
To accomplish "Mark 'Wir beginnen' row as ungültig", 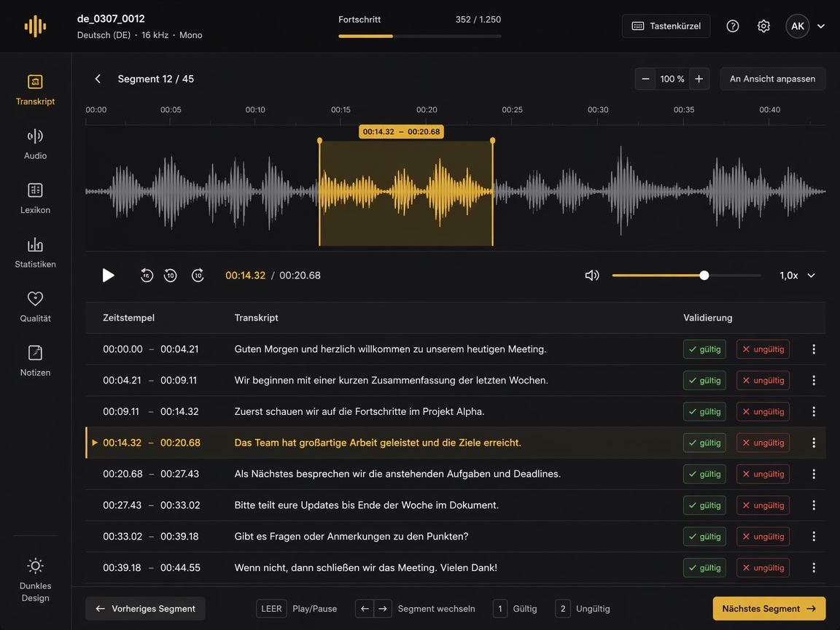I will click(763, 381).
